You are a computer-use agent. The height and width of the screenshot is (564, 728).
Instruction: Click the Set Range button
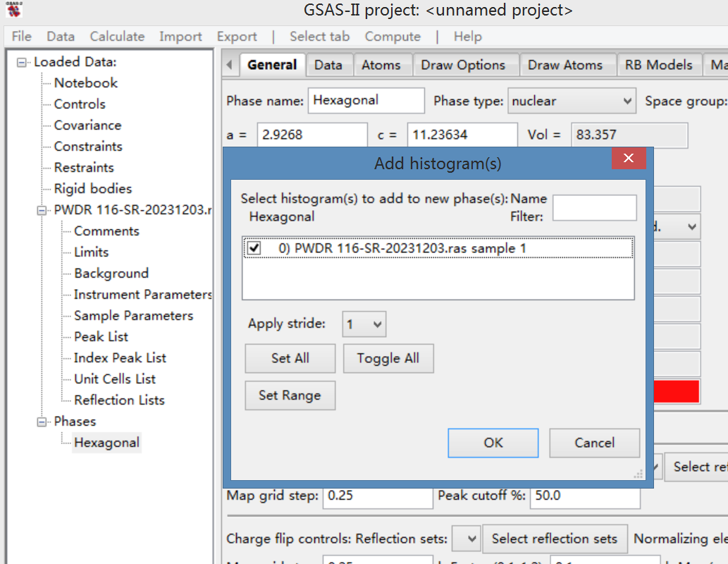[290, 395]
